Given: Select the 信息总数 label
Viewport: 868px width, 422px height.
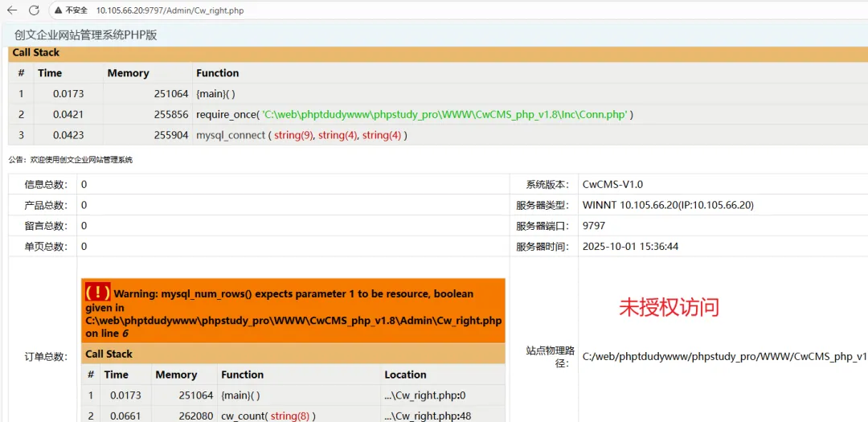Looking at the screenshot, I should tap(46, 184).
